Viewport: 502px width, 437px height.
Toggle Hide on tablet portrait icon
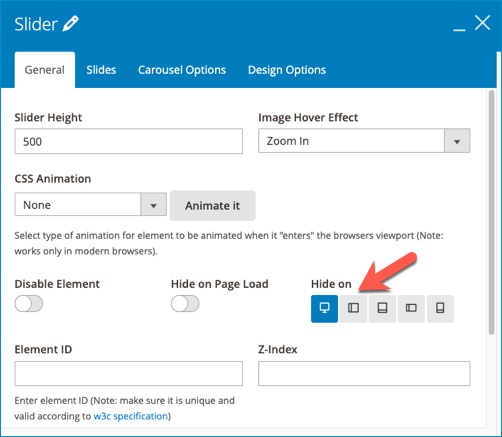pos(382,308)
